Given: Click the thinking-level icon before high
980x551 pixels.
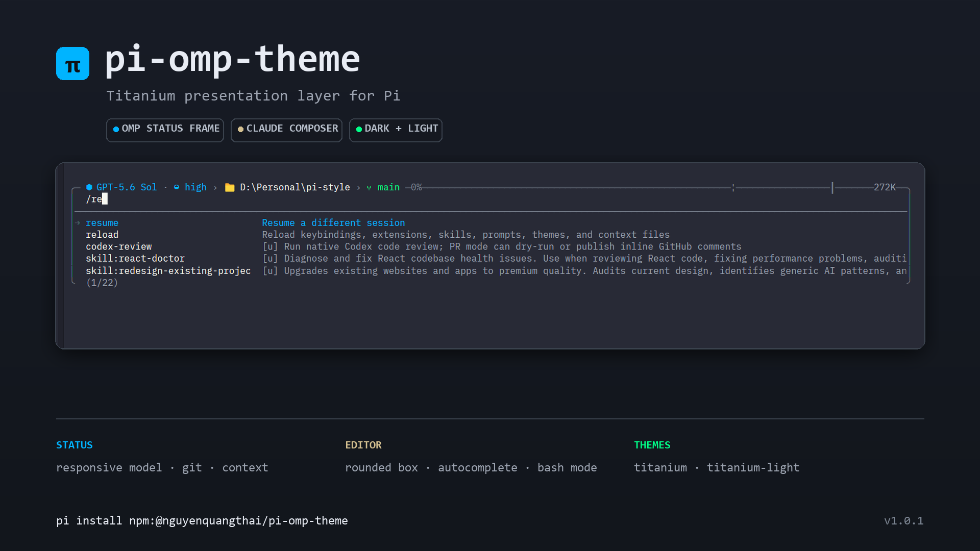Looking at the screenshot, I should click(x=177, y=187).
